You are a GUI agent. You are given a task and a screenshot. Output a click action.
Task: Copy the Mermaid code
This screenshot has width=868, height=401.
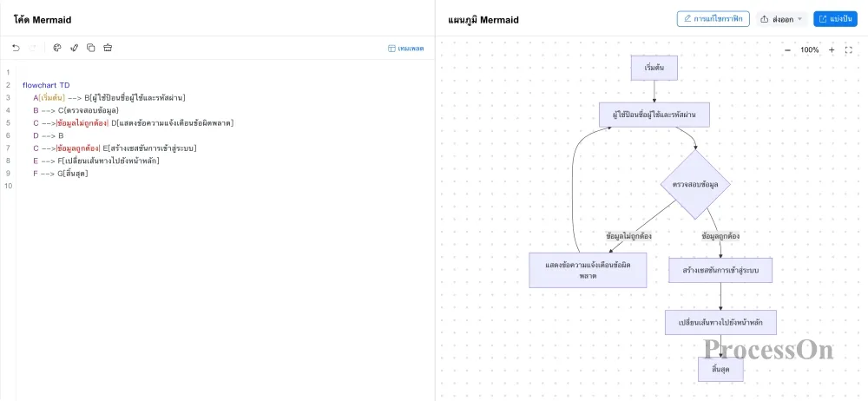(91, 49)
